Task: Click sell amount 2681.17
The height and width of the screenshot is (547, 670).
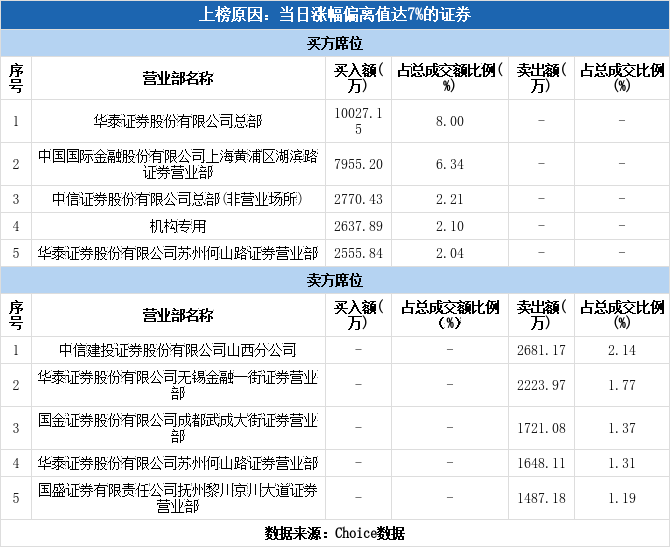Action: point(541,350)
